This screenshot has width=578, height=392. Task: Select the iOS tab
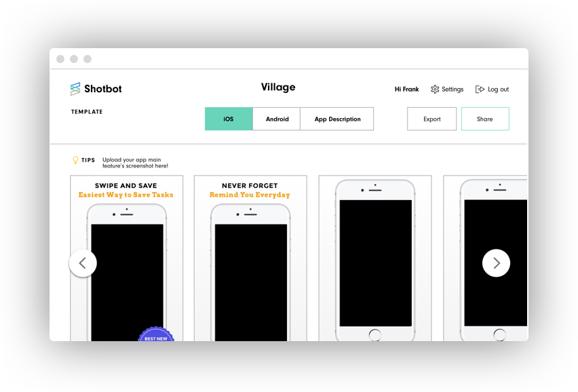229,119
